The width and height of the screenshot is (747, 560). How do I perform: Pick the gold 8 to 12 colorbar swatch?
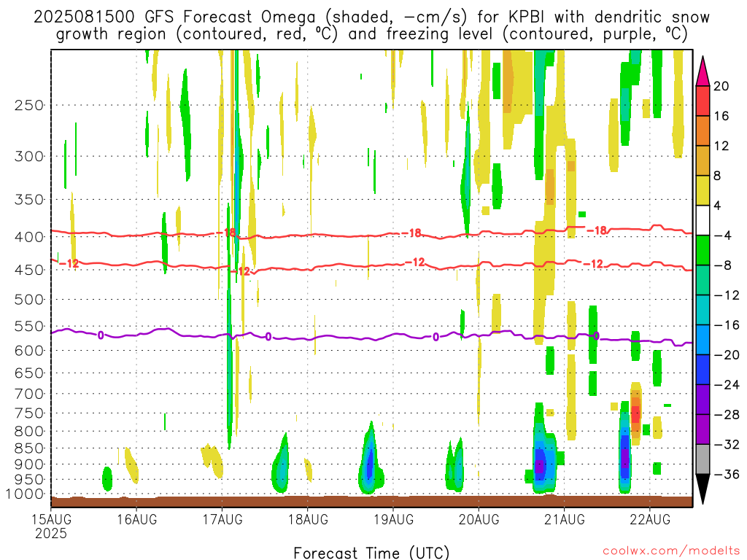[703, 160]
